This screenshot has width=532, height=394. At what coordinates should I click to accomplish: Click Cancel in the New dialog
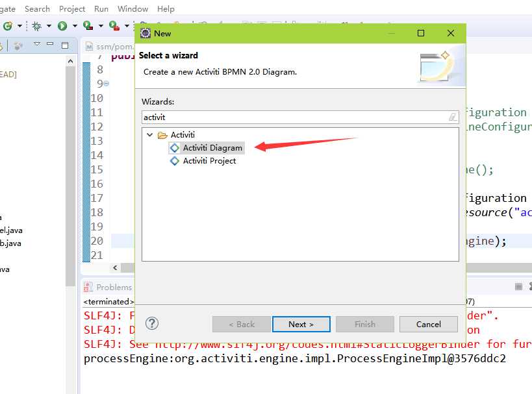429,324
